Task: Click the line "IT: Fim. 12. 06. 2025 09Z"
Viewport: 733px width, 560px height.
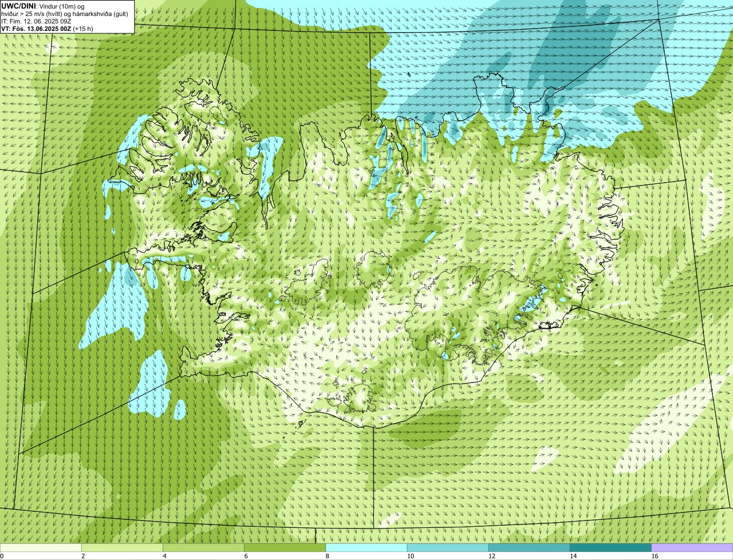Action: [36, 21]
